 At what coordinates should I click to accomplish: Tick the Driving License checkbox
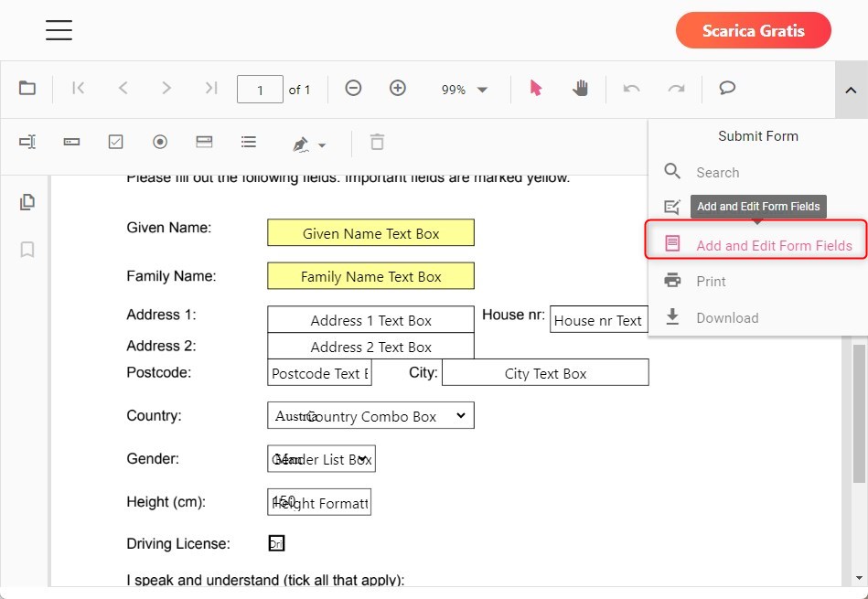(x=276, y=544)
